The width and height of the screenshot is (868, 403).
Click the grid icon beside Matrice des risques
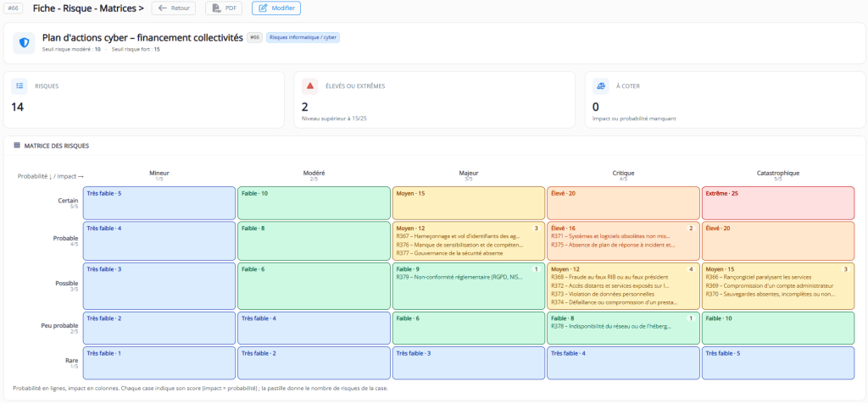(x=17, y=146)
